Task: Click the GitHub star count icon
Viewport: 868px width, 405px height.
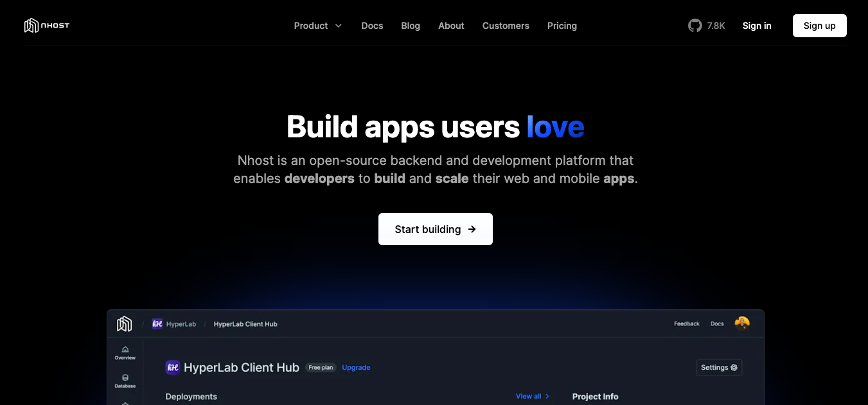Action: [695, 26]
